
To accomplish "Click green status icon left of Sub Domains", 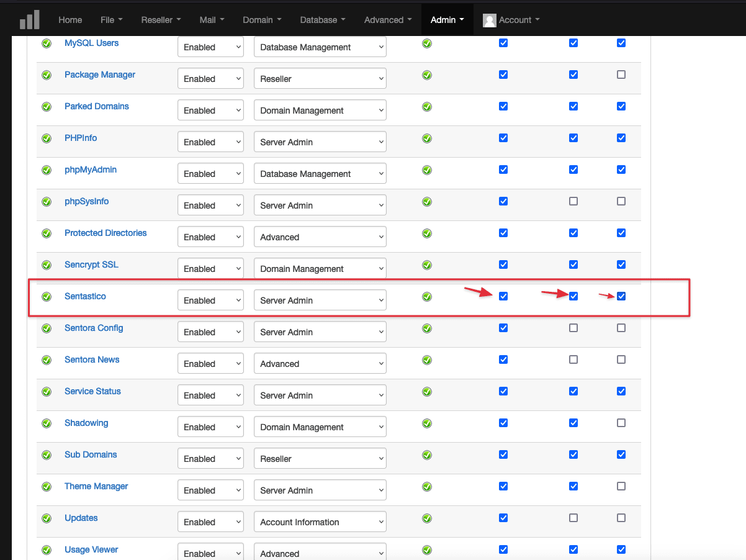I will click(47, 455).
